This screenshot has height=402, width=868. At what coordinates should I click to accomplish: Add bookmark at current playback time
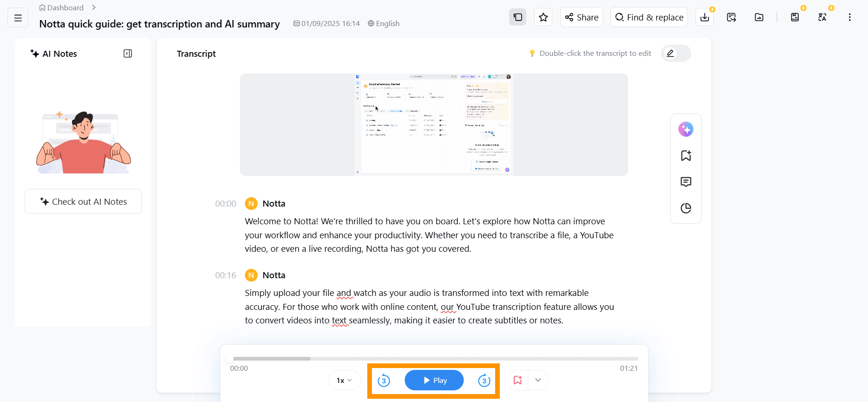coord(517,381)
